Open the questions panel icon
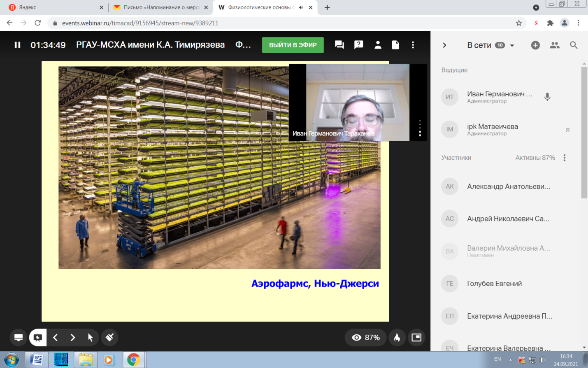The width and height of the screenshot is (588, 368). [x=359, y=45]
